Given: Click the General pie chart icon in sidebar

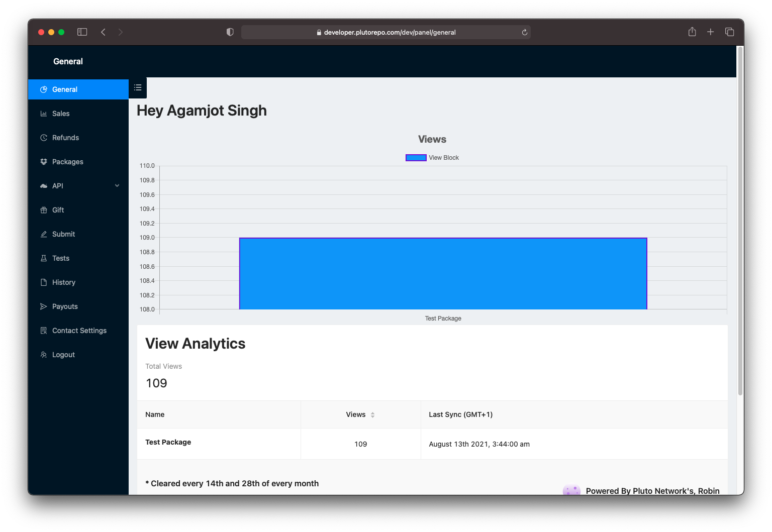Looking at the screenshot, I should 44,89.
